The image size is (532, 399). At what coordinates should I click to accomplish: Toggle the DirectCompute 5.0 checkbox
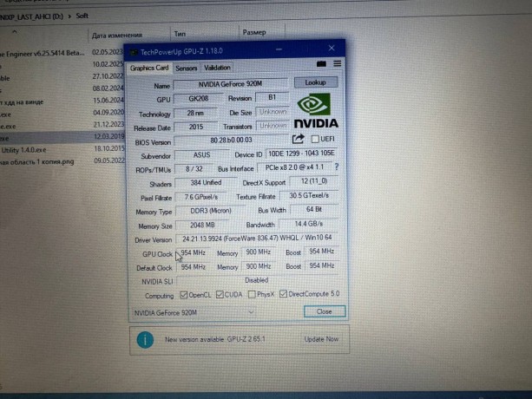(283, 294)
